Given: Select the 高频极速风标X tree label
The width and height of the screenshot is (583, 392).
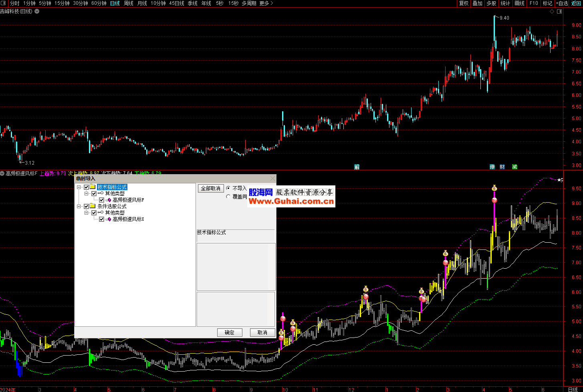Looking at the screenshot, I should [128, 219].
